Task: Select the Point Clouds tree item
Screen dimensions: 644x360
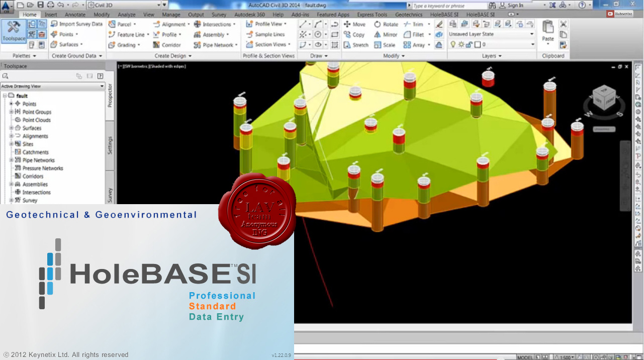Action: 36,120
